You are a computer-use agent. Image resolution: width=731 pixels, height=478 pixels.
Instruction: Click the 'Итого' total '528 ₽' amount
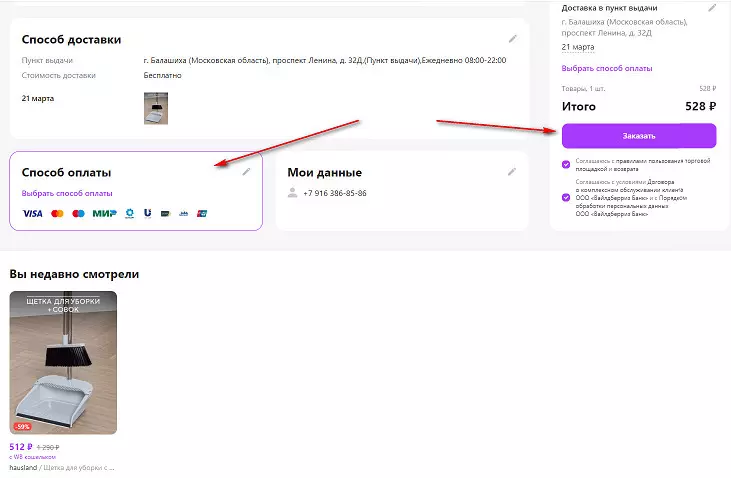[x=701, y=106]
